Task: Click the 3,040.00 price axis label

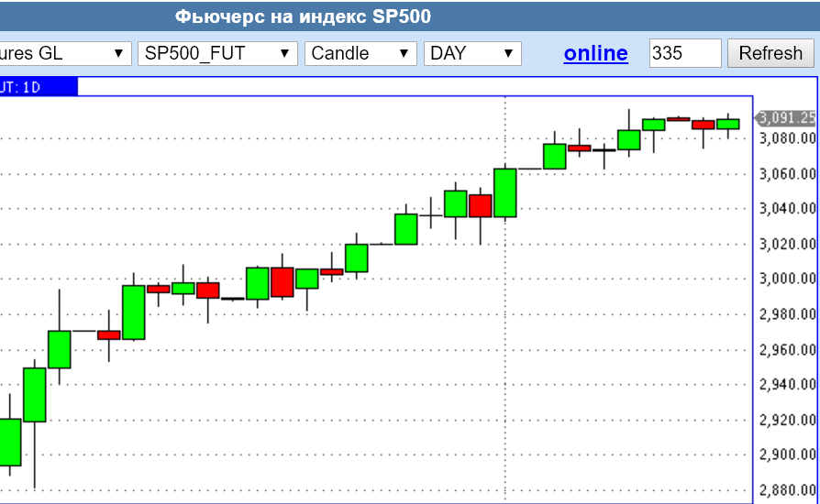Action: tap(788, 209)
